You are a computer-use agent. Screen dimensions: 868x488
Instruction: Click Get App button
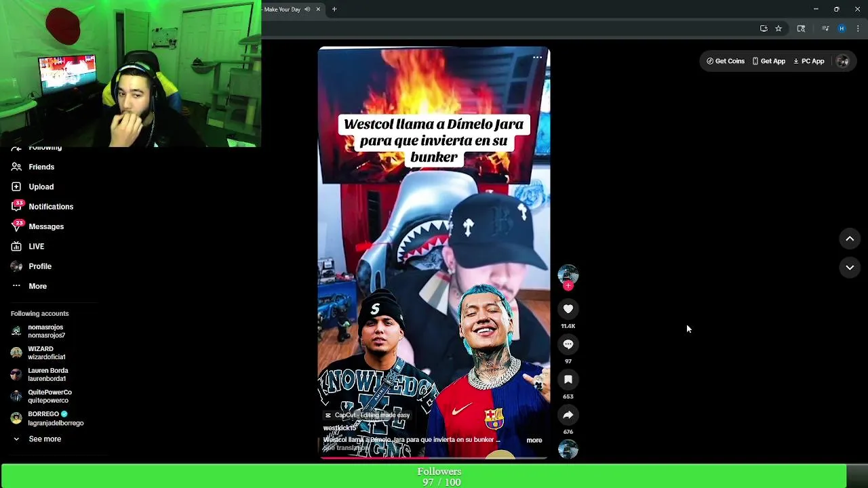(769, 61)
